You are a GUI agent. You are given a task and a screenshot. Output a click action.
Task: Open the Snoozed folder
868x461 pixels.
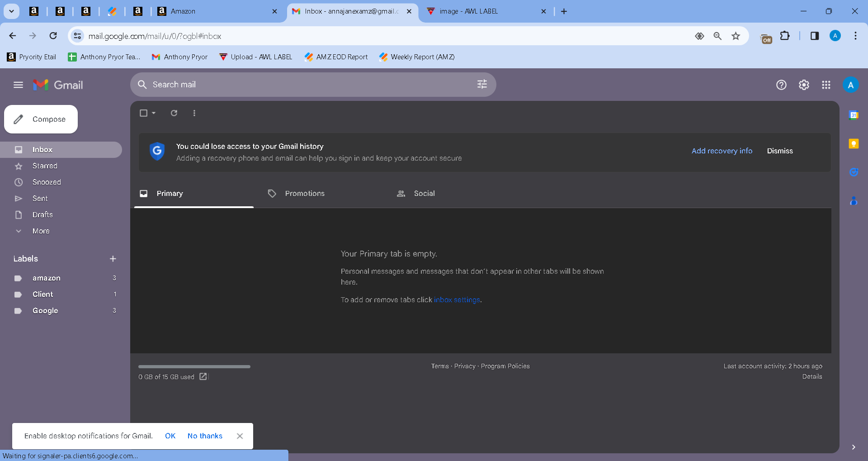(x=61, y=182)
